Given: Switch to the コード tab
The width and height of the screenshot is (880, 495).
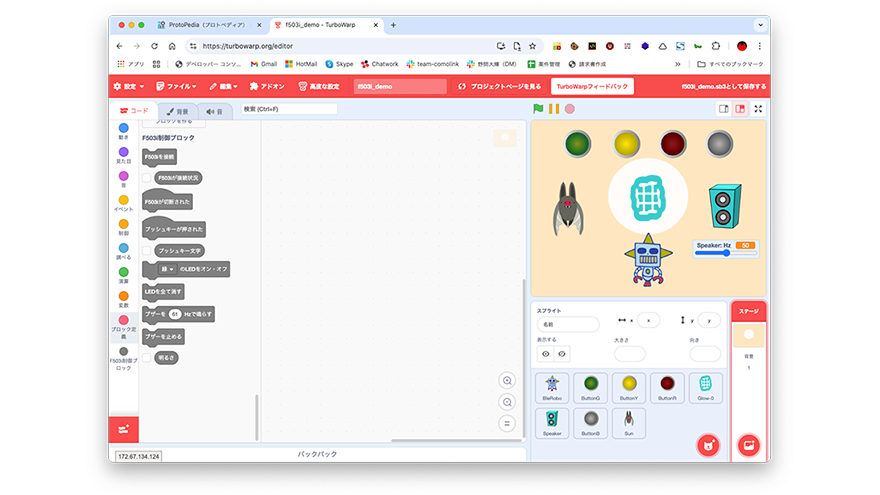Looking at the screenshot, I should point(134,111).
